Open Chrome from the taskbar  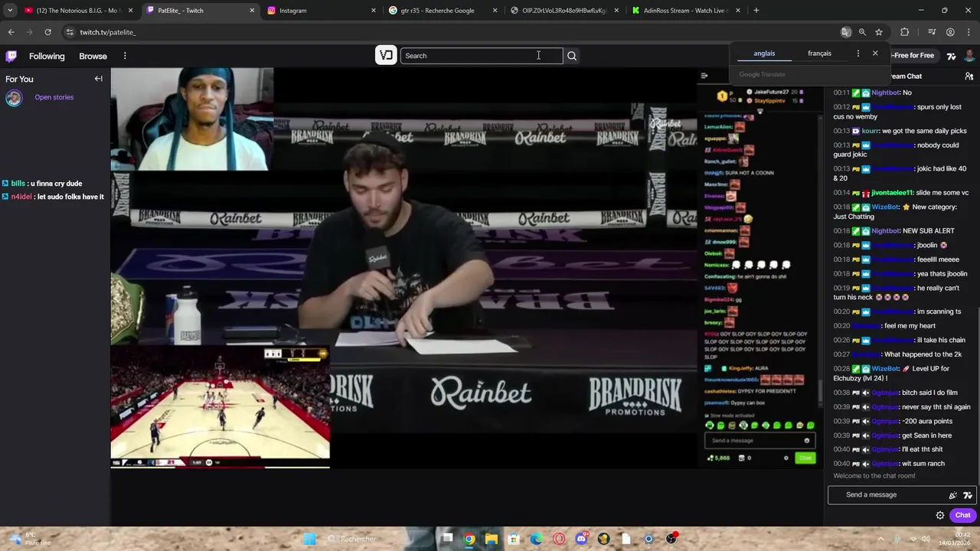coord(469,539)
